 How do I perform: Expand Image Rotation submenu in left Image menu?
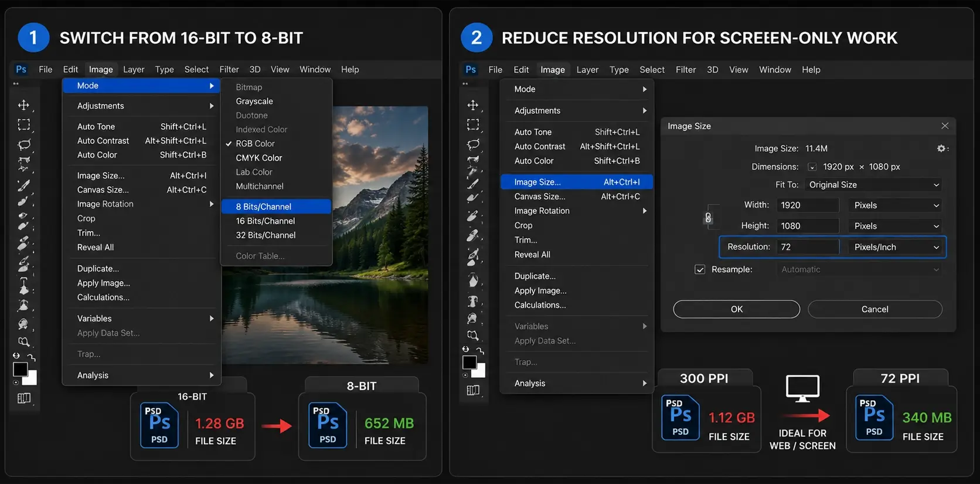pyautogui.click(x=141, y=204)
